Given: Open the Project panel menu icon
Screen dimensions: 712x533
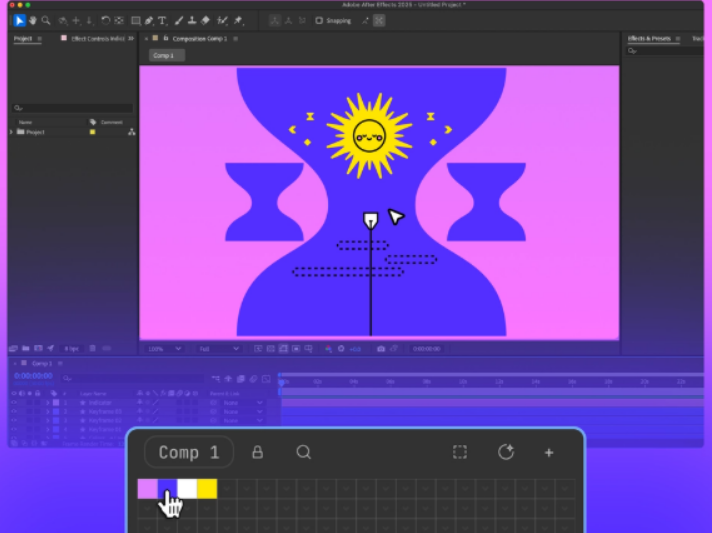Looking at the screenshot, I should pos(40,39).
